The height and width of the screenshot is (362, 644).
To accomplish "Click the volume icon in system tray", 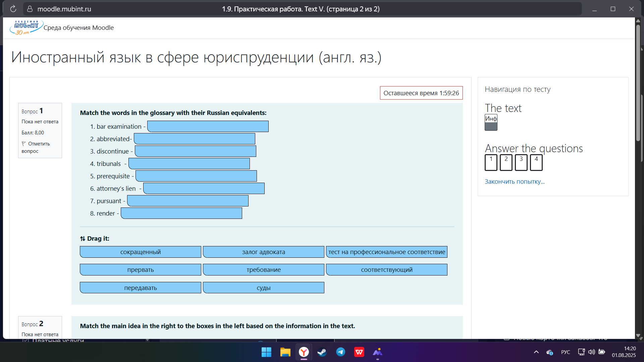I will [x=591, y=352].
